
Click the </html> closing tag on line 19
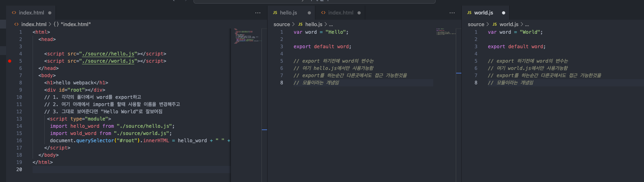pyautogui.click(x=43, y=162)
